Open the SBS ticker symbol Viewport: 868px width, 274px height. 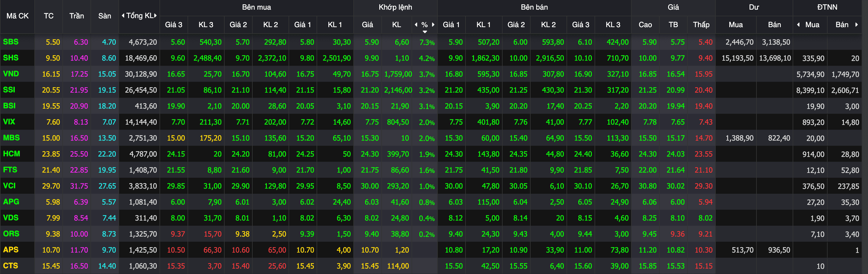(x=11, y=42)
